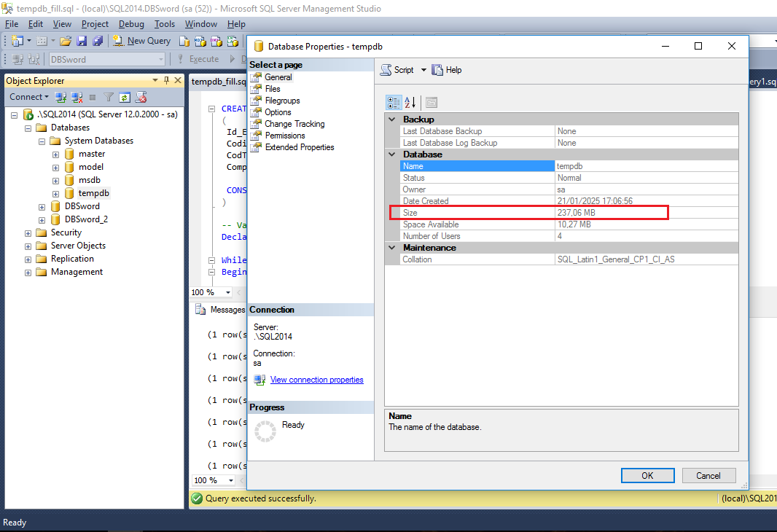Expand the master database node
The image size is (777, 532).
[56, 154]
